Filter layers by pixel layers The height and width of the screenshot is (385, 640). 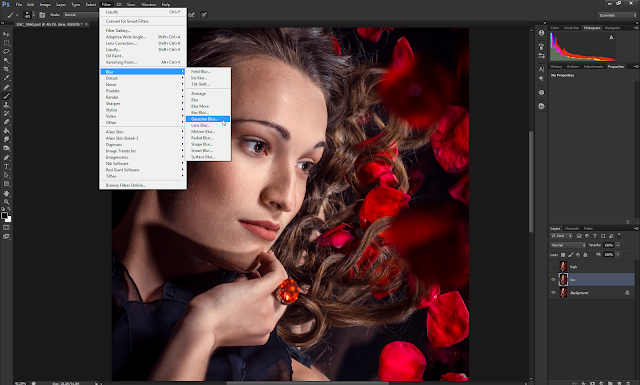pos(579,236)
